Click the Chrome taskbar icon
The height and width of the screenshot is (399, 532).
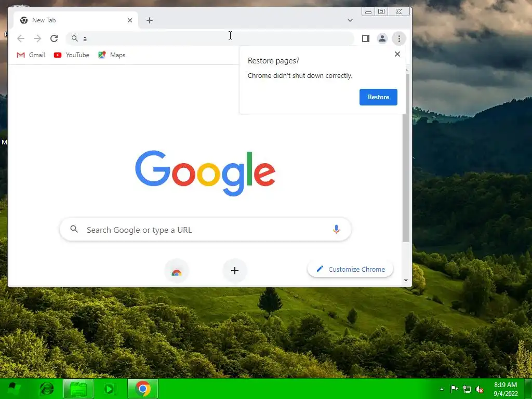pyautogui.click(x=143, y=389)
